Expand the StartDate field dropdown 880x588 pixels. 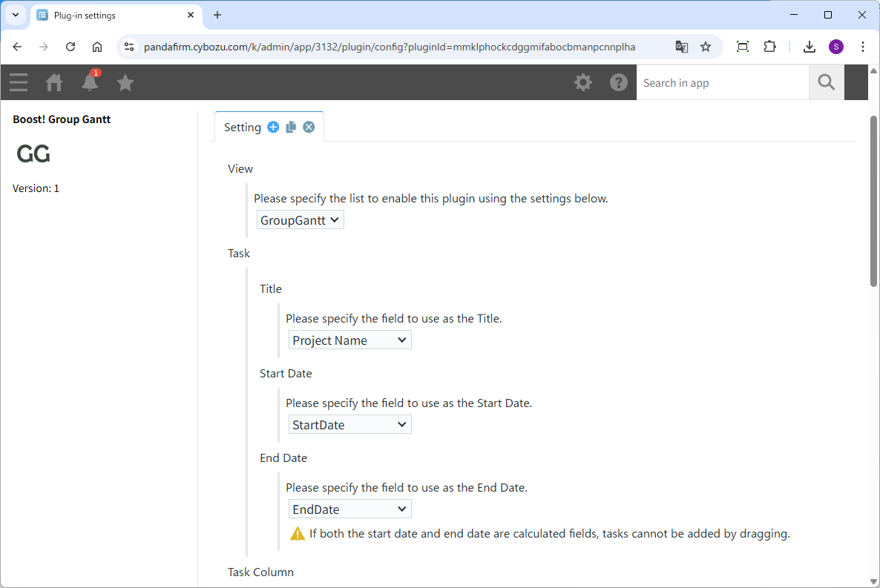click(x=349, y=425)
